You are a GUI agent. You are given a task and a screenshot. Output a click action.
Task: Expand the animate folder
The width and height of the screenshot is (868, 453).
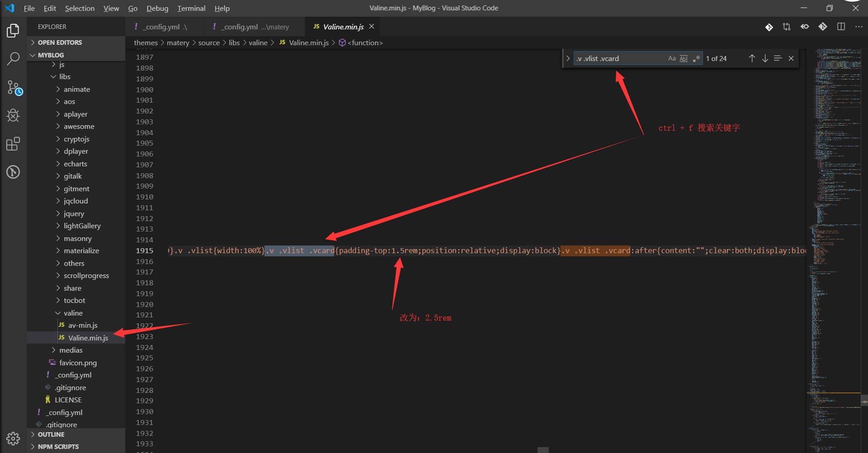pos(76,89)
